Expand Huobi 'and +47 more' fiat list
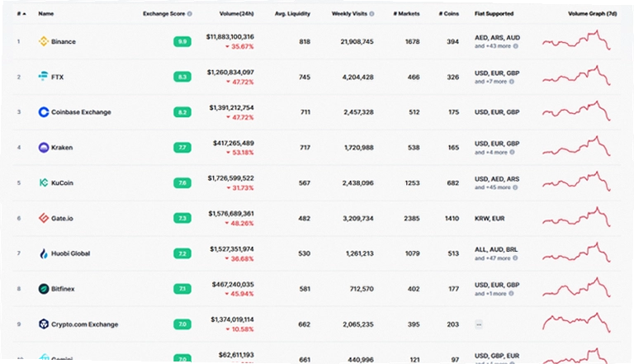634x364 pixels. (493, 258)
